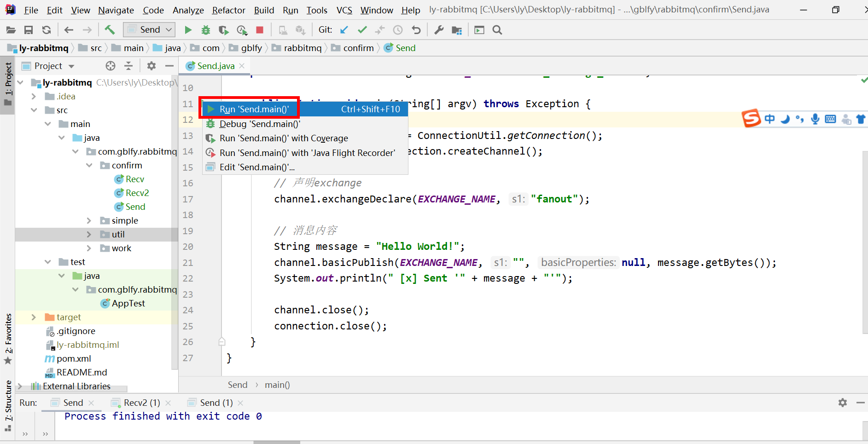Start debugging with the bug icon
The height and width of the screenshot is (444, 868).
[206, 30]
